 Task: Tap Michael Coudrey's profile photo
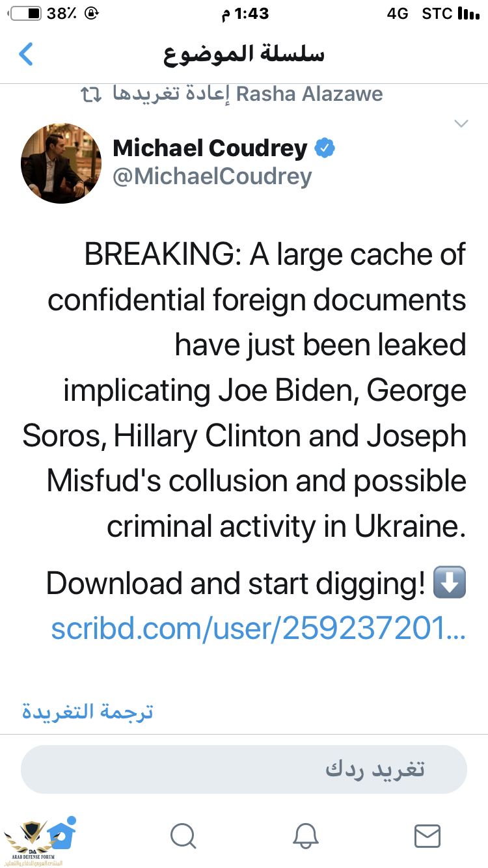61,163
